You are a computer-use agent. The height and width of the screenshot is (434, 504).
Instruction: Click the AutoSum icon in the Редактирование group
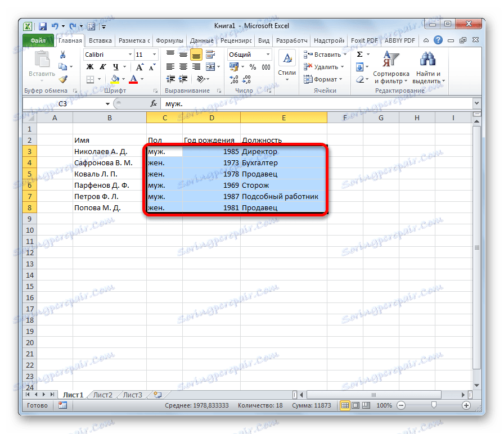coord(358,55)
